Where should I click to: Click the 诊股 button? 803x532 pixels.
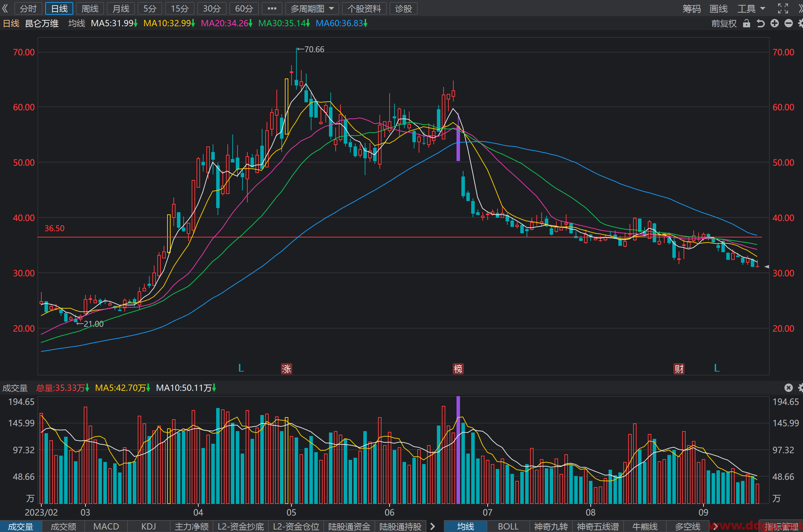tap(404, 8)
